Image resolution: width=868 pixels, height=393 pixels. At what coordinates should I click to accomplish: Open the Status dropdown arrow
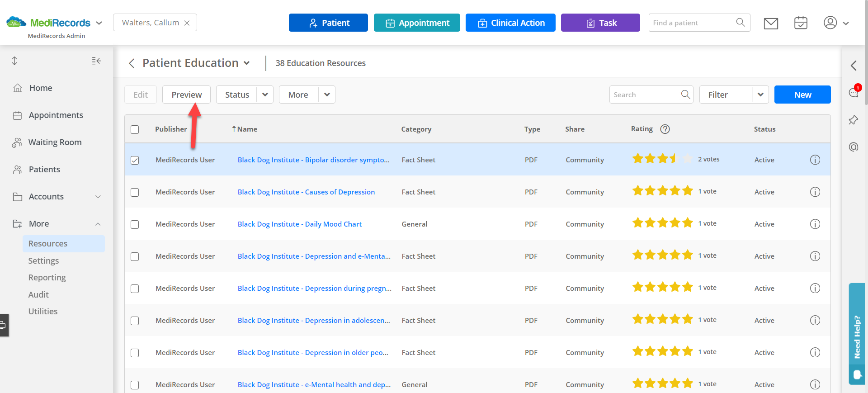(265, 95)
